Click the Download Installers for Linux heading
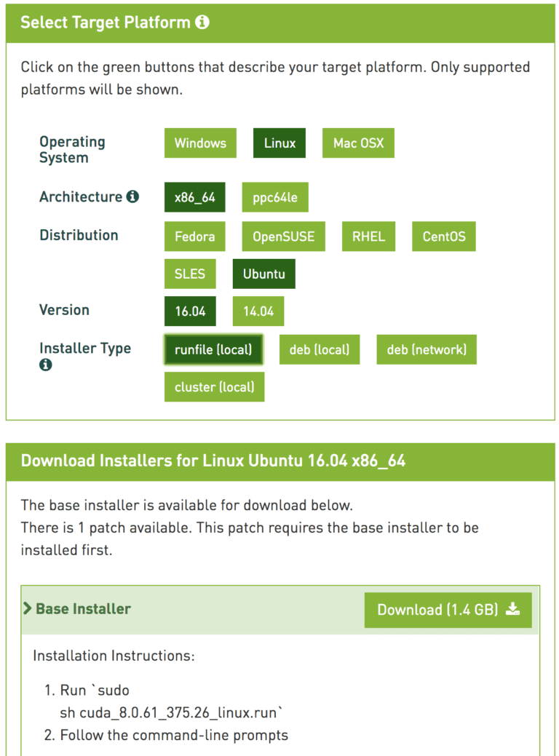 click(x=213, y=461)
